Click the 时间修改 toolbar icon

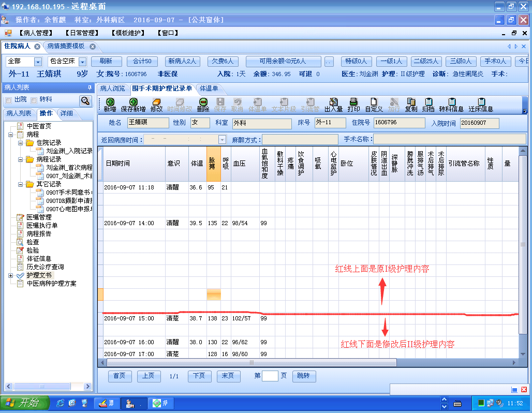(180, 105)
